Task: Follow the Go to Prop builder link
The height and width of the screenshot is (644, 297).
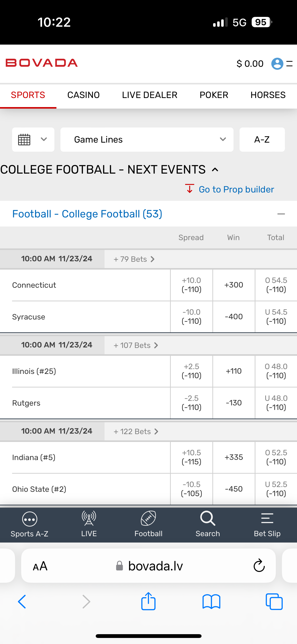Action: click(x=236, y=189)
